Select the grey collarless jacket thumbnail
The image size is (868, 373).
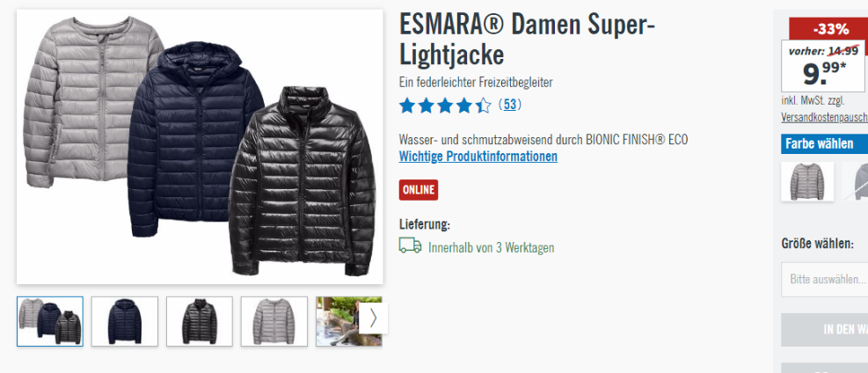[274, 321]
